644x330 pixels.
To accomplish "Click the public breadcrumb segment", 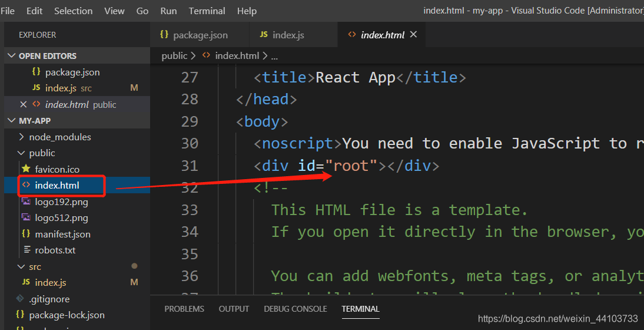I will (x=174, y=55).
